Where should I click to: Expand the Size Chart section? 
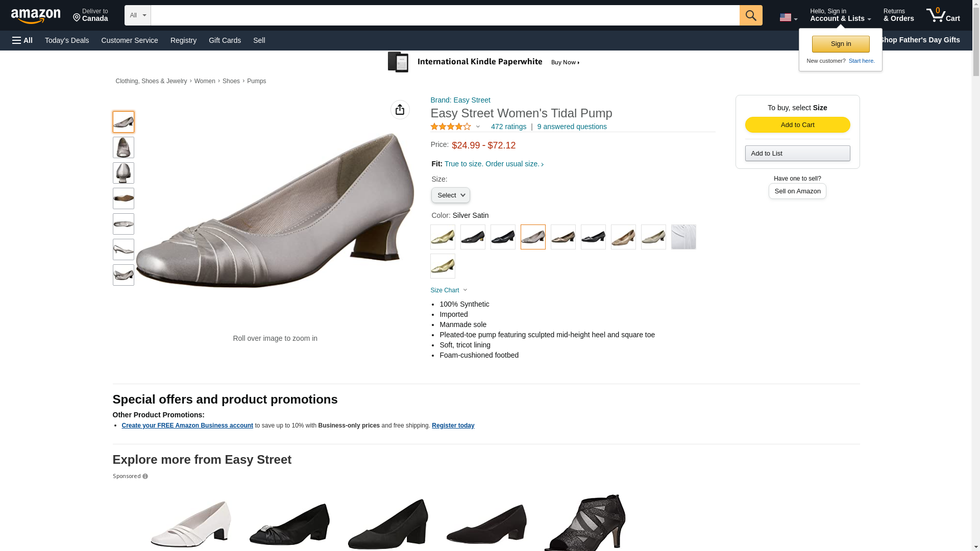449,290
